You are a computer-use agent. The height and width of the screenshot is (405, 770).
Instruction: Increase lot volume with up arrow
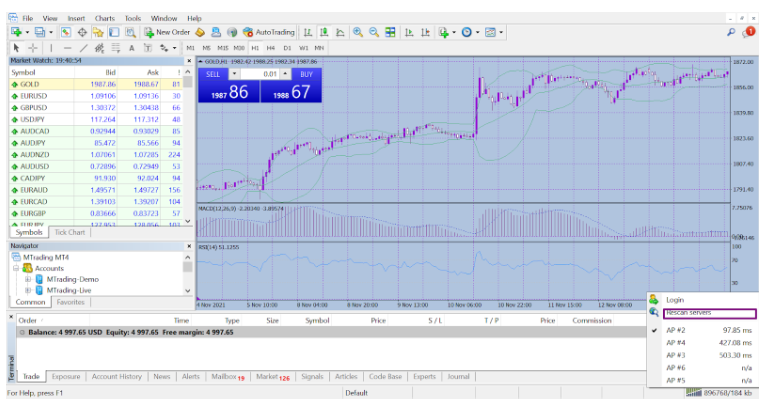[x=285, y=74]
